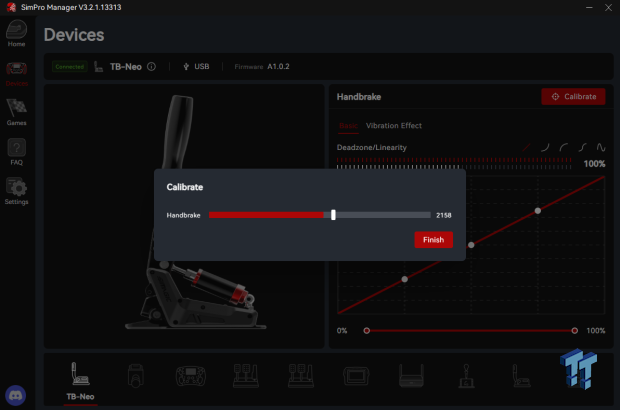Select the linear curve preset icon
620x410 pixels.
pos(526,147)
